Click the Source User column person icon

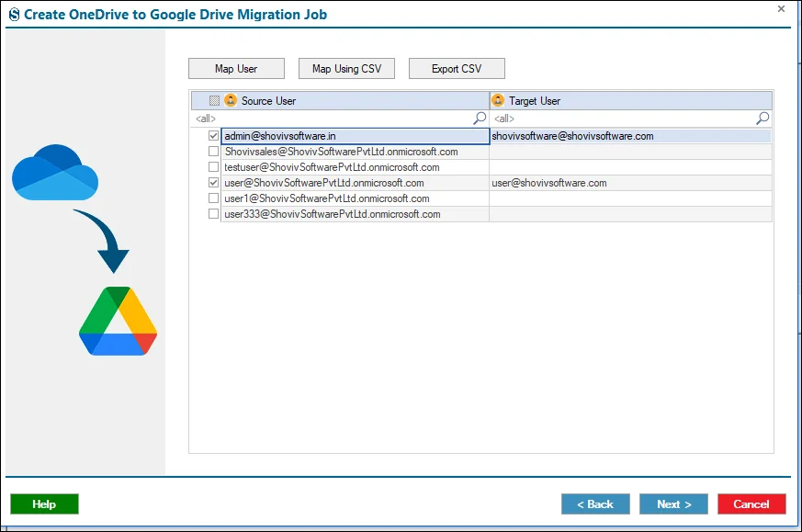[x=231, y=100]
